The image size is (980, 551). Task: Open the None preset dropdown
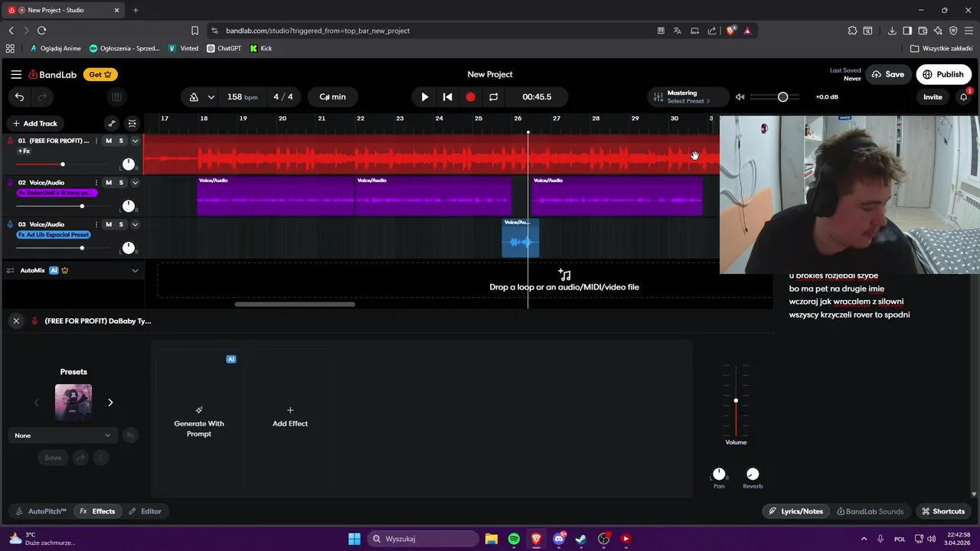[63, 435]
